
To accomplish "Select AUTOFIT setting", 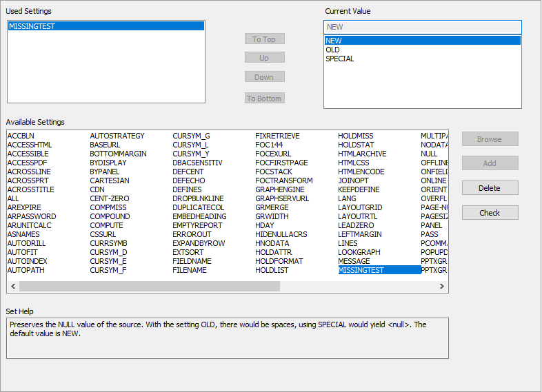I will click(x=23, y=252).
